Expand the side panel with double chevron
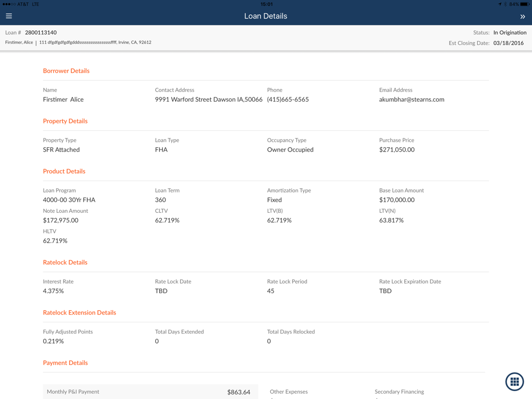The width and height of the screenshot is (532, 399). click(522, 16)
